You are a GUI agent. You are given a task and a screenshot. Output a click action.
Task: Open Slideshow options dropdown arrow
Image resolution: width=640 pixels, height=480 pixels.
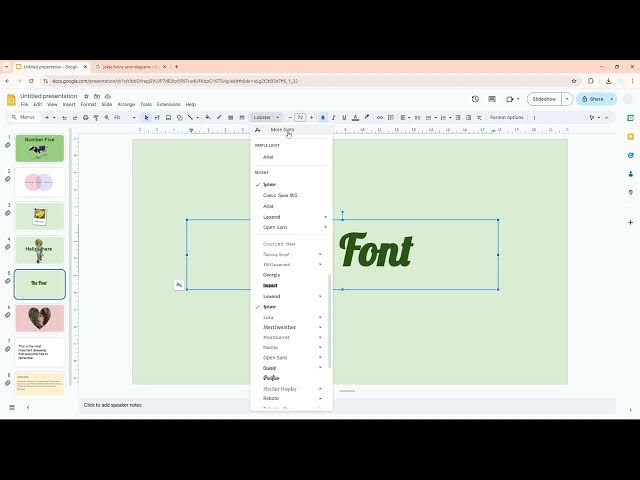pos(567,99)
